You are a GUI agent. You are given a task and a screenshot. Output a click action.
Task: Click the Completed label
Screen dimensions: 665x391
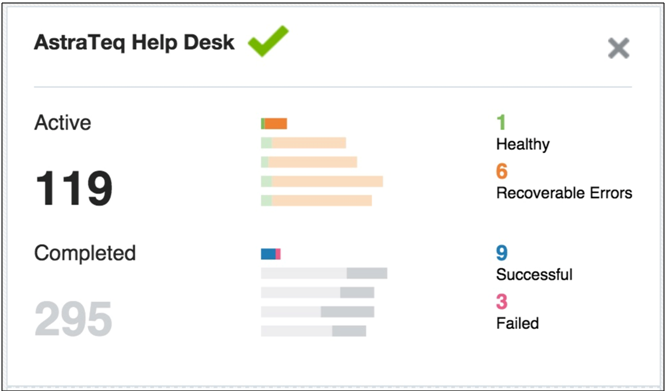[x=85, y=253]
